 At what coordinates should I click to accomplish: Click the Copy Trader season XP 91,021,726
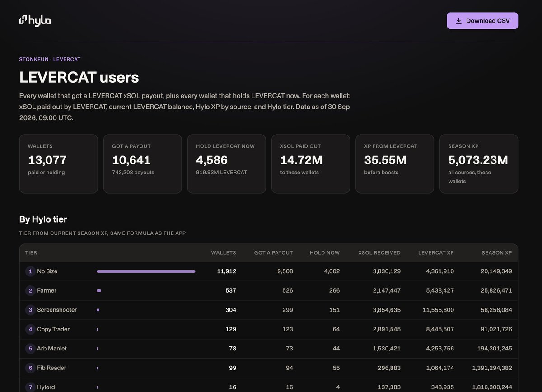click(x=496, y=329)
